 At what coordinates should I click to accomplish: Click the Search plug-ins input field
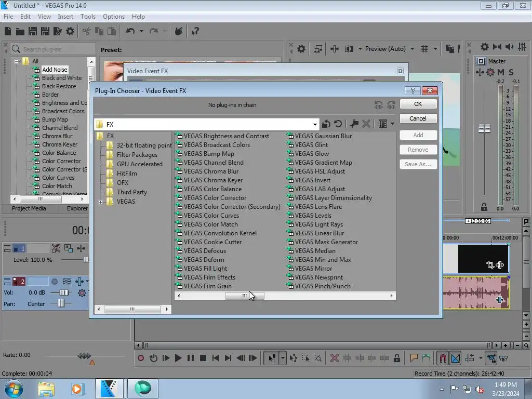[52, 49]
